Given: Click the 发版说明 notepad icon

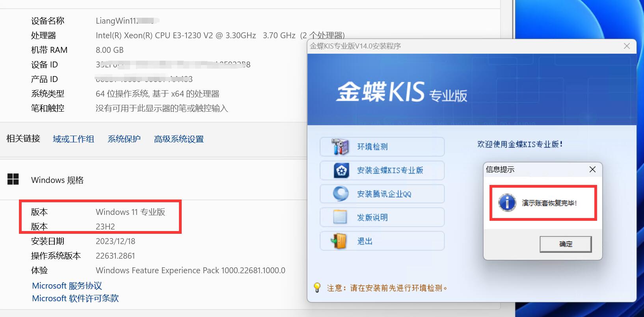Looking at the screenshot, I should (x=340, y=217).
